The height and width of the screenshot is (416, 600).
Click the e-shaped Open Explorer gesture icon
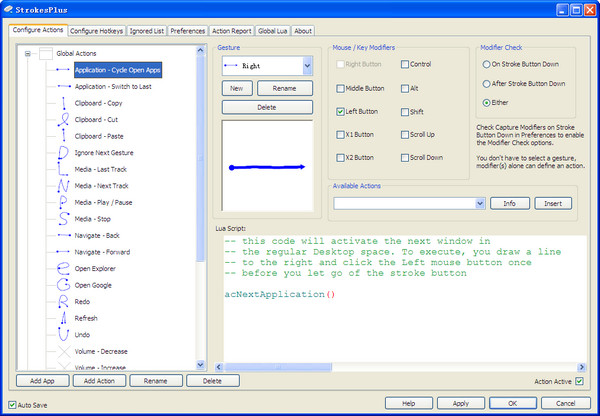click(x=64, y=268)
